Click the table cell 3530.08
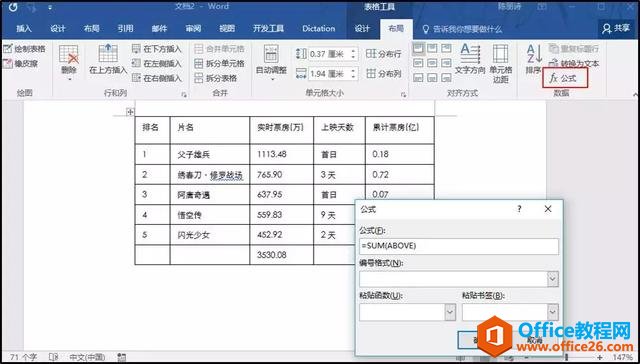This screenshot has height=364, width=640. [281, 255]
